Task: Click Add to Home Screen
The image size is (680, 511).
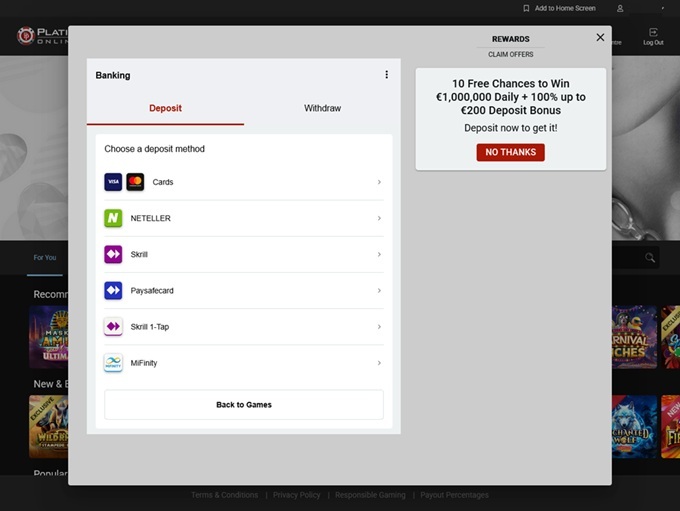Action: (559, 8)
